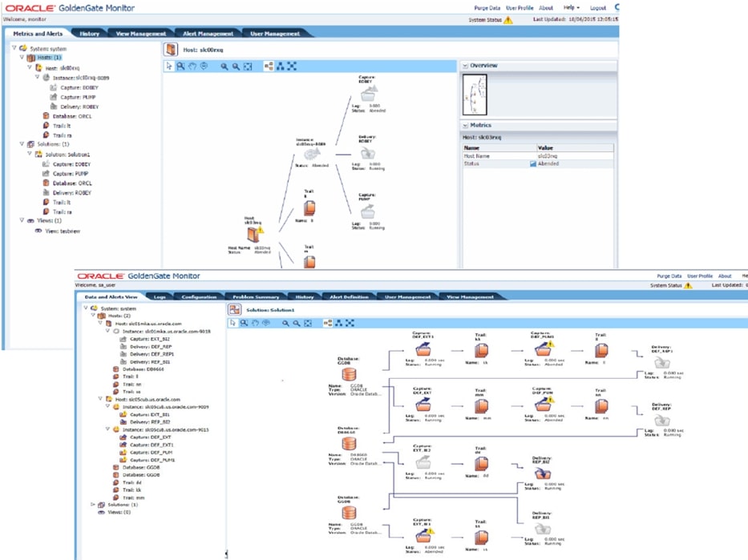Click the System Status warning icon beside Last Updated 18/06/2015
This screenshot has width=748, height=560.
(x=507, y=20)
